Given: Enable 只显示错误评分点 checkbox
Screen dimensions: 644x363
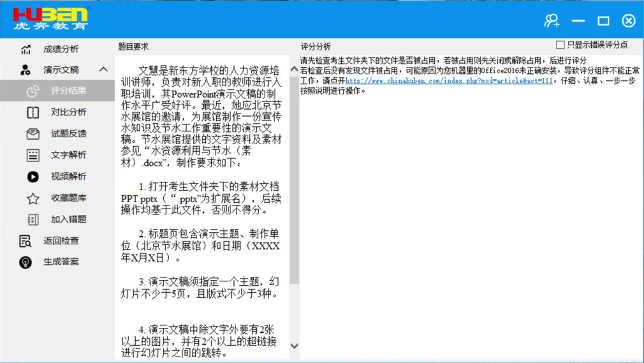Looking at the screenshot, I should tap(560, 45).
